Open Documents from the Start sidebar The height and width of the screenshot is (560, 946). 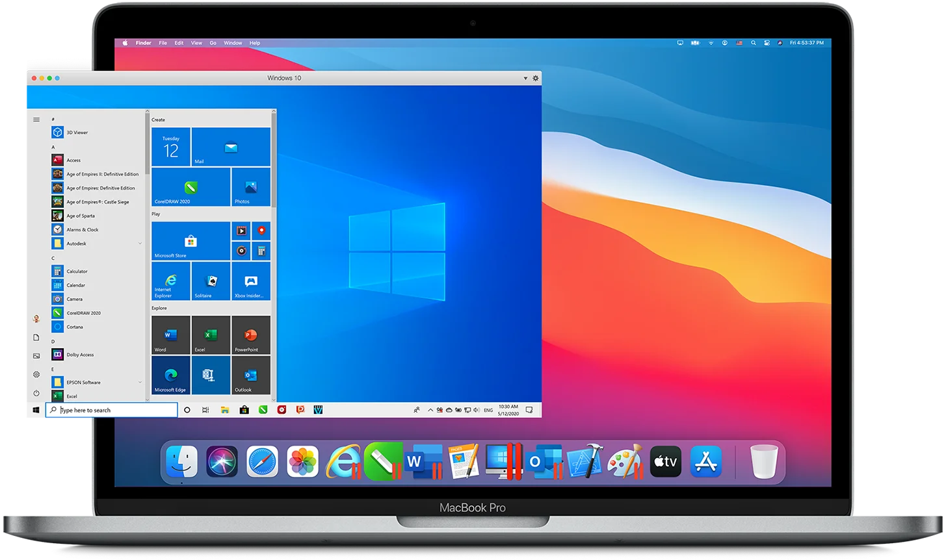tap(36, 337)
